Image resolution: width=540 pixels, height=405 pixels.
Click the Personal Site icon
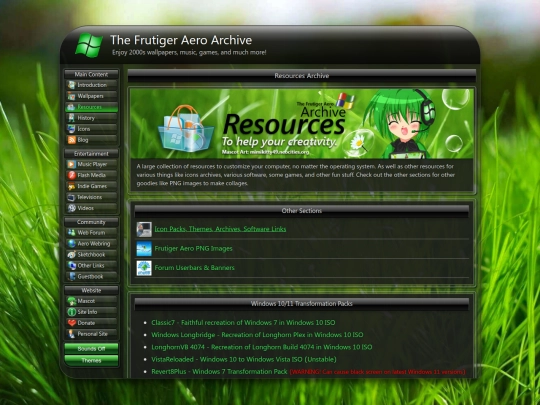[71, 334]
